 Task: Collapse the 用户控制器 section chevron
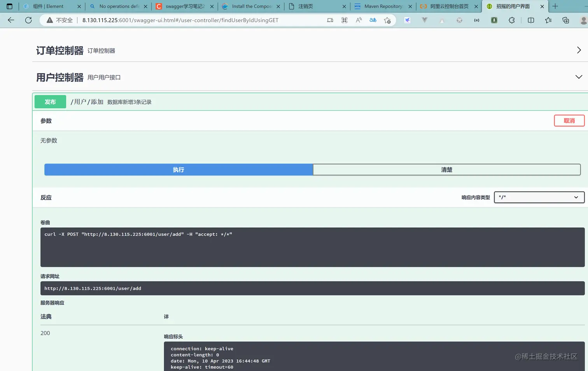click(579, 77)
